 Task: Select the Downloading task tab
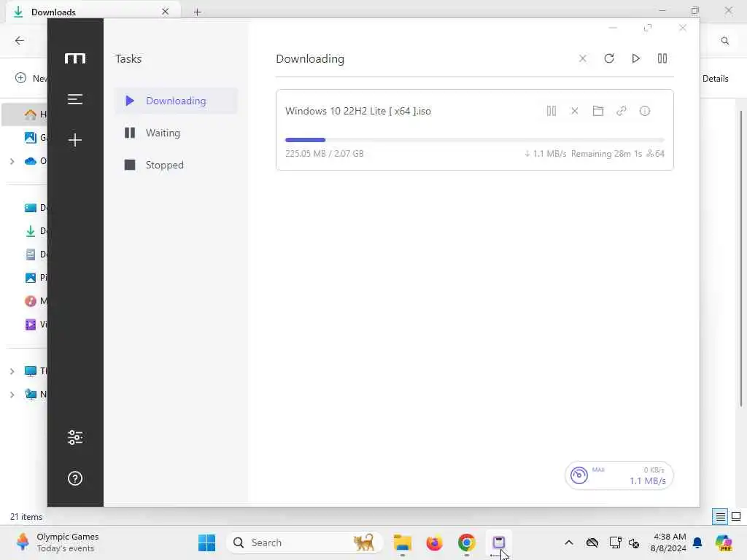tap(176, 101)
